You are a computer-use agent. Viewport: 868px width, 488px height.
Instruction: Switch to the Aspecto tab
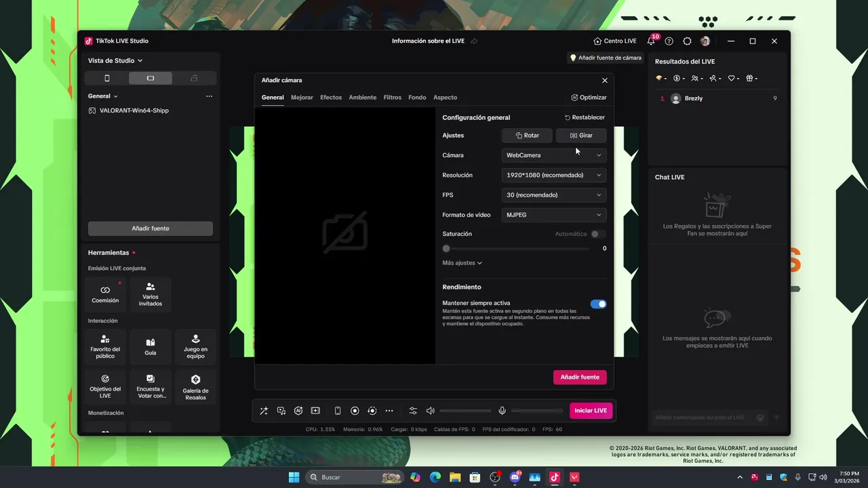click(x=446, y=98)
